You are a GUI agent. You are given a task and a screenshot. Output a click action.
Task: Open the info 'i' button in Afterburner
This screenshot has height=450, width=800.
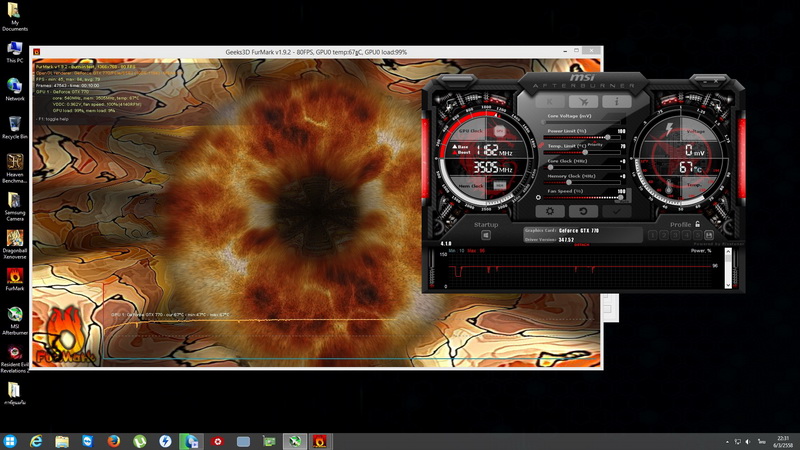point(616,102)
